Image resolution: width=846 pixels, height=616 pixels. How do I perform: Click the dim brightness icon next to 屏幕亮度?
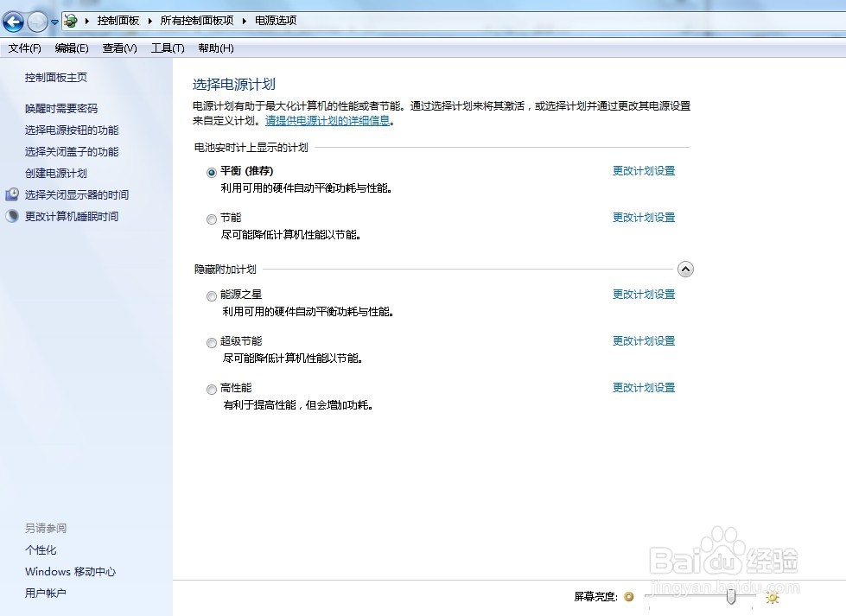(x=628, y=597)
